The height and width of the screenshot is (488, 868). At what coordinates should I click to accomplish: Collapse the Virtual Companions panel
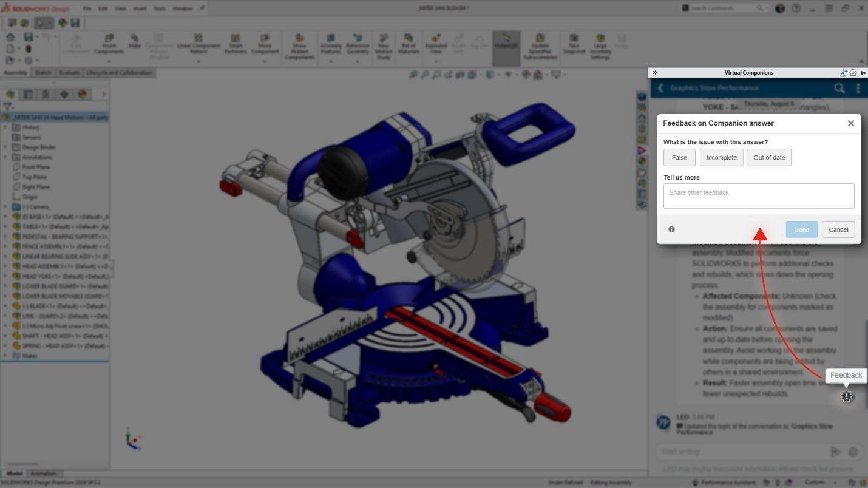click(x=655, y=73)
